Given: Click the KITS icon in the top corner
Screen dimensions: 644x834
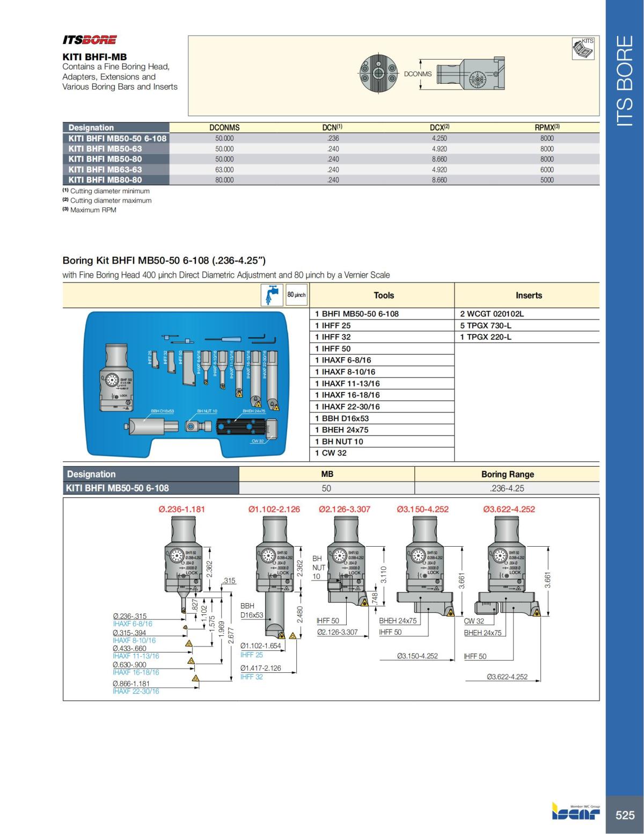Looking at the screenshot, I should 583,48.
